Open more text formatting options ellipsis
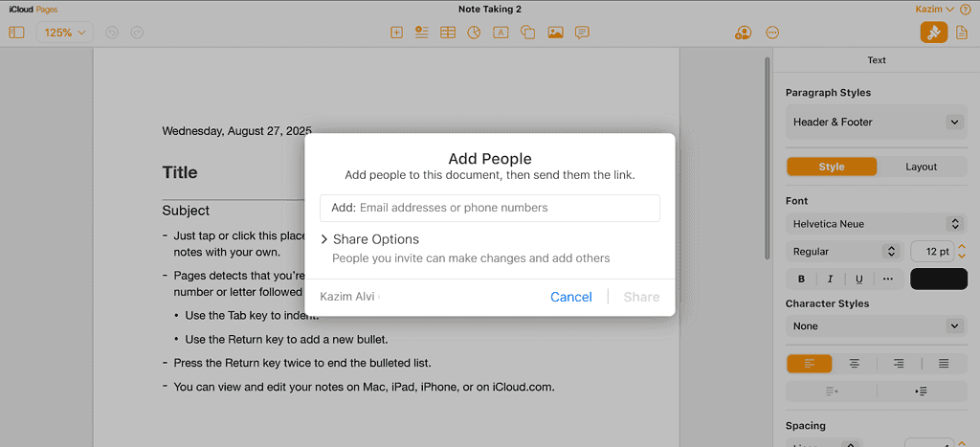Viewport: 980px width, 447px height. [x=887, y=279]
